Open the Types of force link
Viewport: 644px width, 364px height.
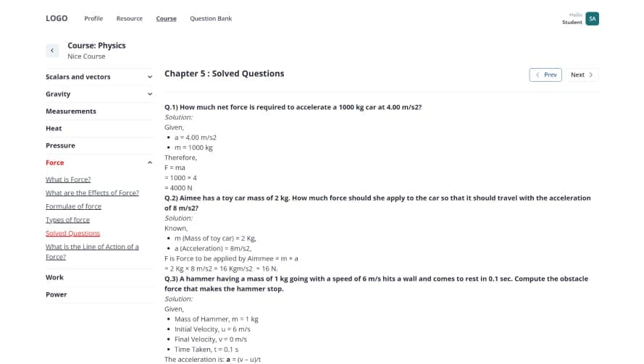(67, 220)
